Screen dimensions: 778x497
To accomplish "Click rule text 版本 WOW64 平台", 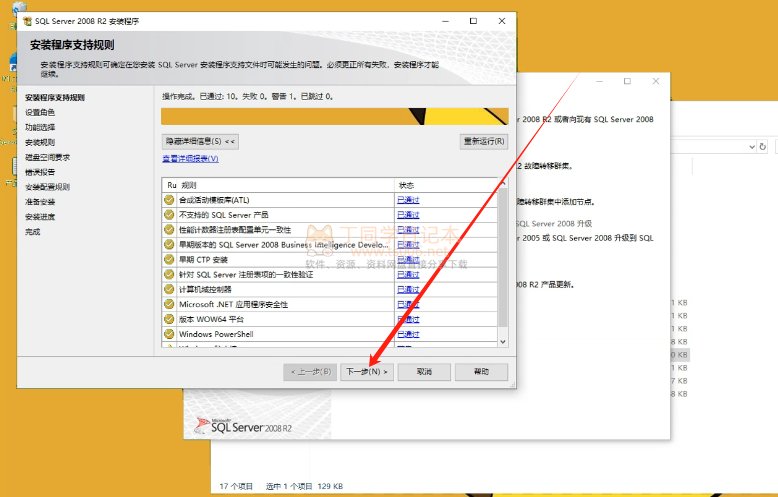I will point(211,319).
